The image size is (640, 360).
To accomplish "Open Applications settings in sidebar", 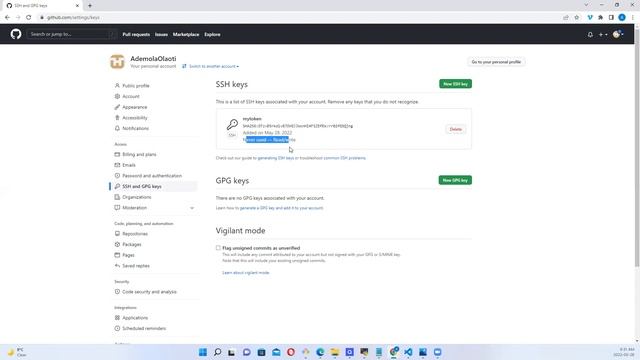I will (x=135, y=318).
